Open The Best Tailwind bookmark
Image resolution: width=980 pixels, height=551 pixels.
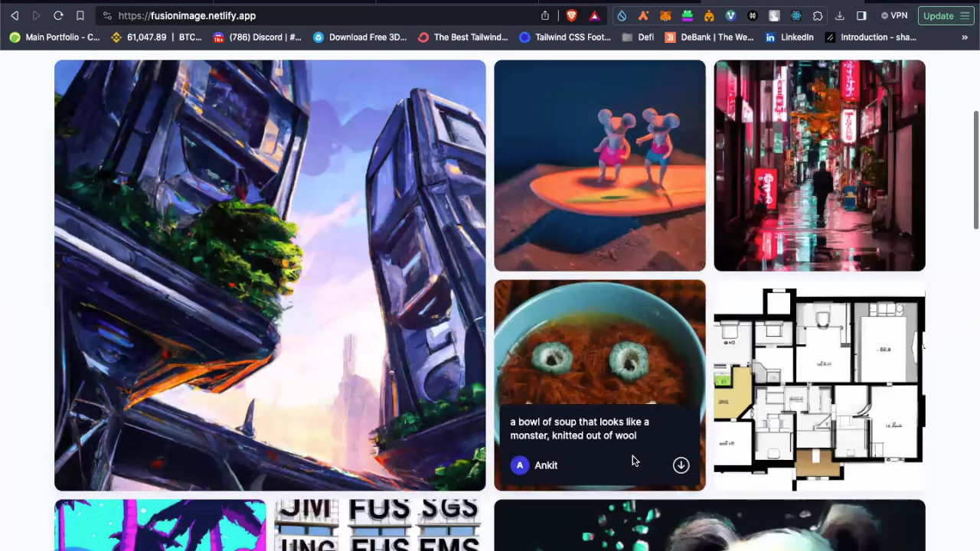(463, 37)
